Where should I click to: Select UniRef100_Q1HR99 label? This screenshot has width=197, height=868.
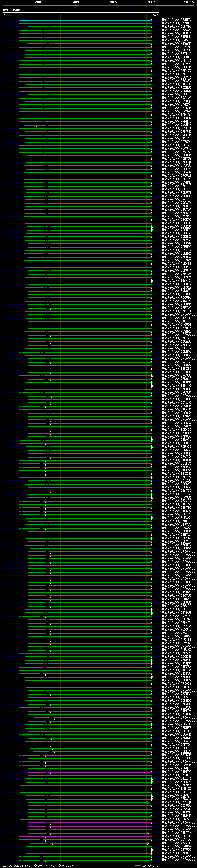(177, 243)
